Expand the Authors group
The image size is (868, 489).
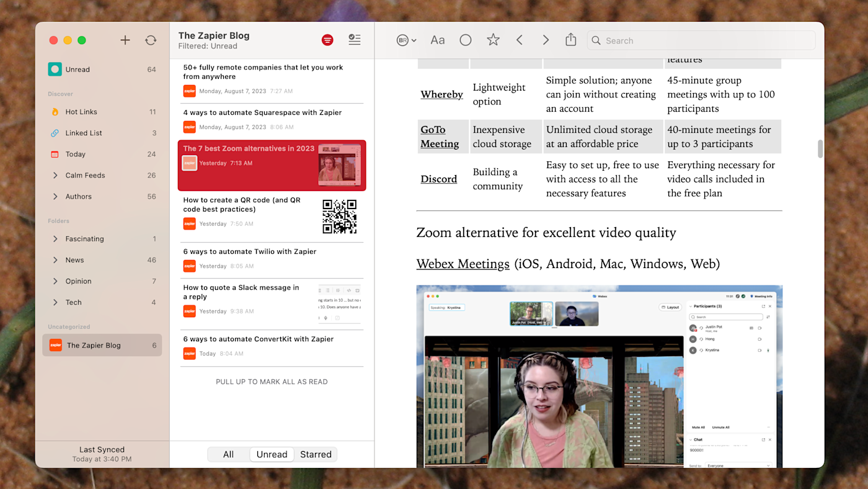[56, 197]
